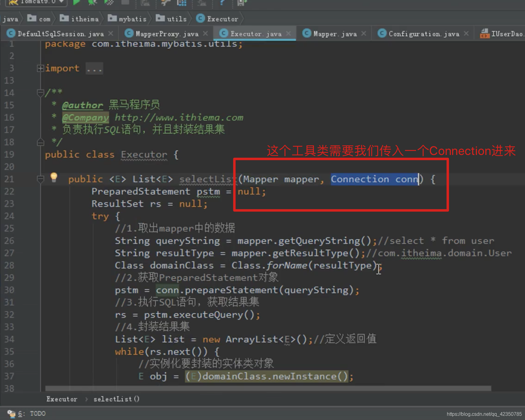Click the Help question mark icon
The image size is (525, 420).
(x=222, y=2)
